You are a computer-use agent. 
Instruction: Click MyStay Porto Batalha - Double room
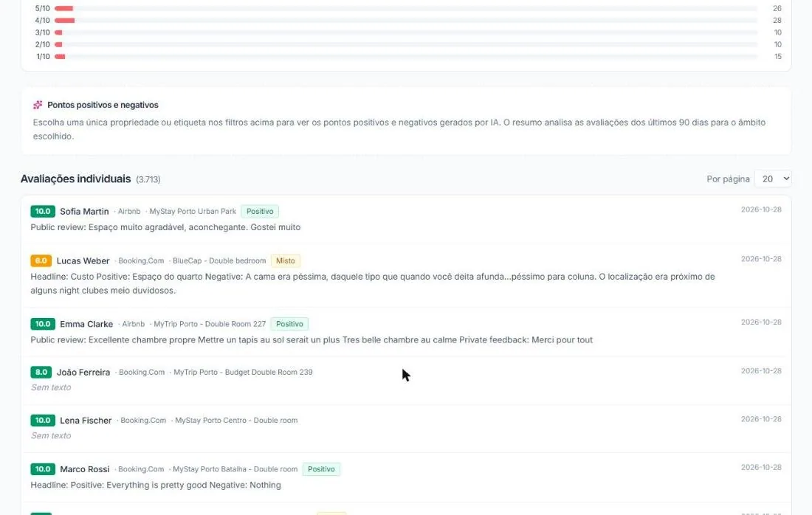point(235,469)
